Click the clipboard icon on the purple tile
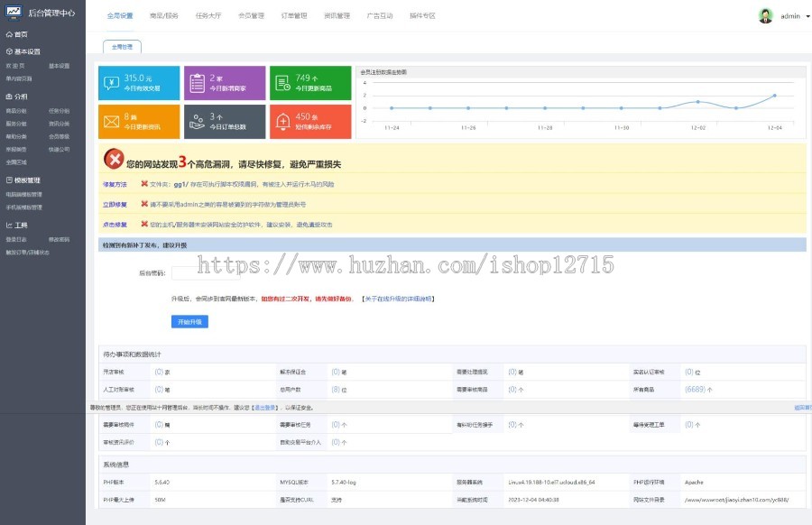812x525 pixels. coord(197,83)
